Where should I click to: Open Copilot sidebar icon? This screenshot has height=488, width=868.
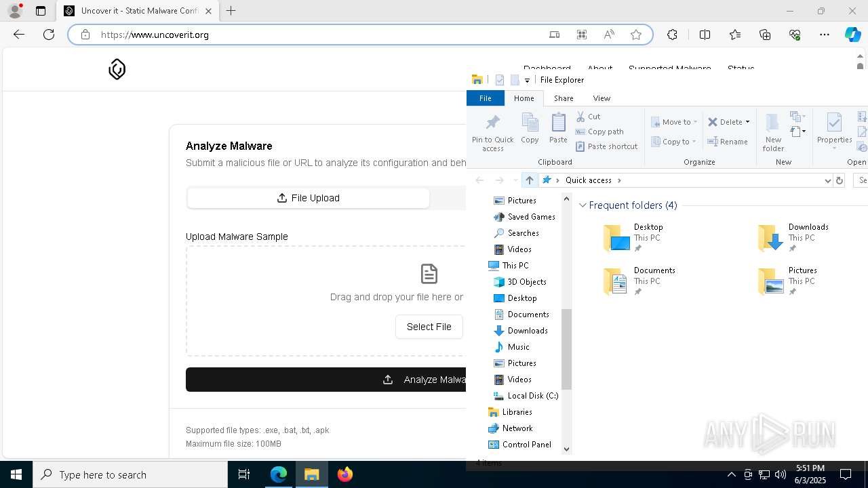click(852, 35)
